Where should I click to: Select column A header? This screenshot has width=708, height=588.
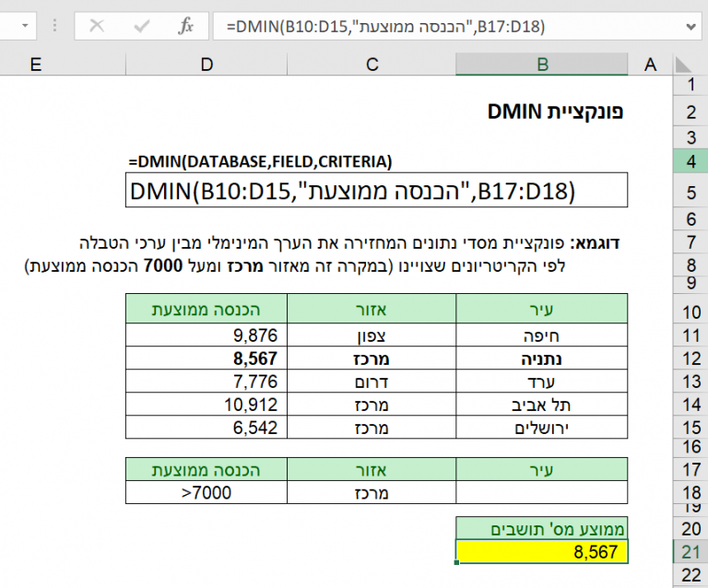pos(650,65)
